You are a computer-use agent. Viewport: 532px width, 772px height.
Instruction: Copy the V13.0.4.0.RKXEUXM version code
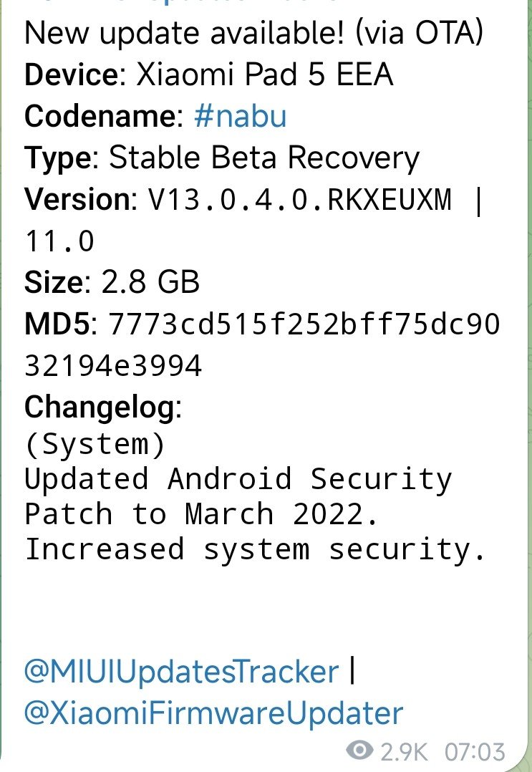point(299,199)
